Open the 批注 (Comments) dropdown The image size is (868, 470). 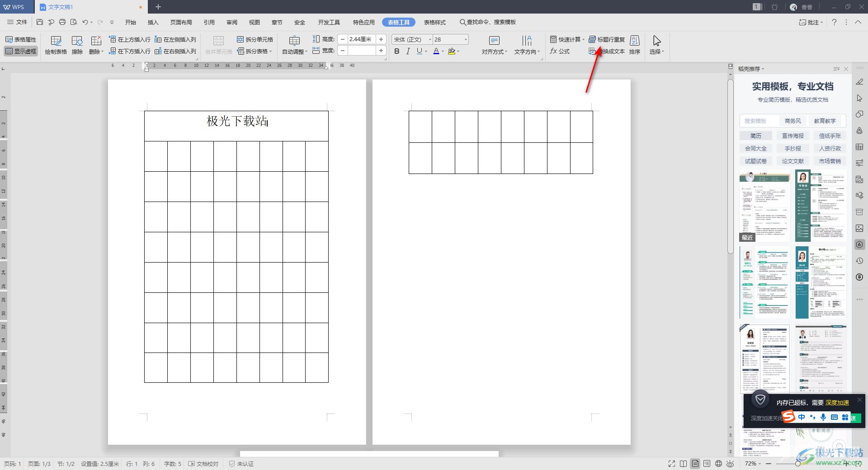click(x=811, y=22)
